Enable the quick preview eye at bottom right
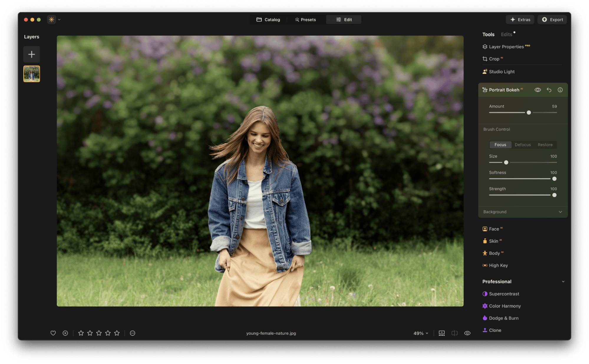 pyautogui.click(x=467, y=333)
